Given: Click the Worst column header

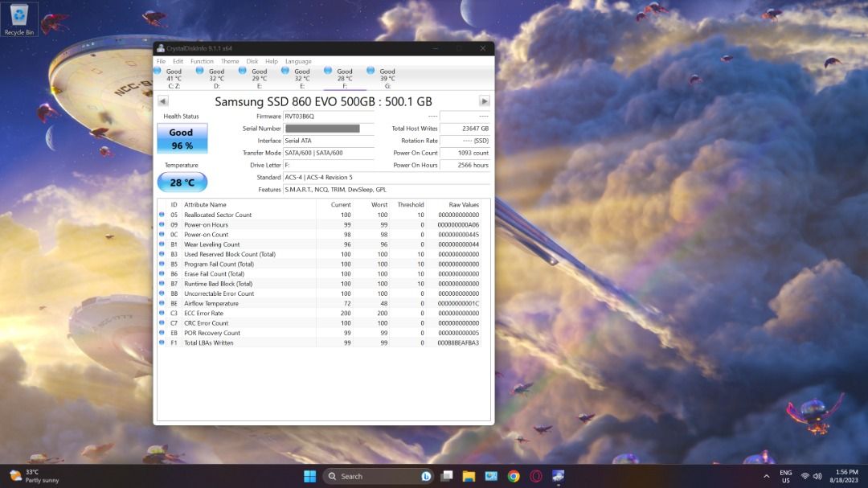Looking at the screenshot, I should [x=379, y=204].
